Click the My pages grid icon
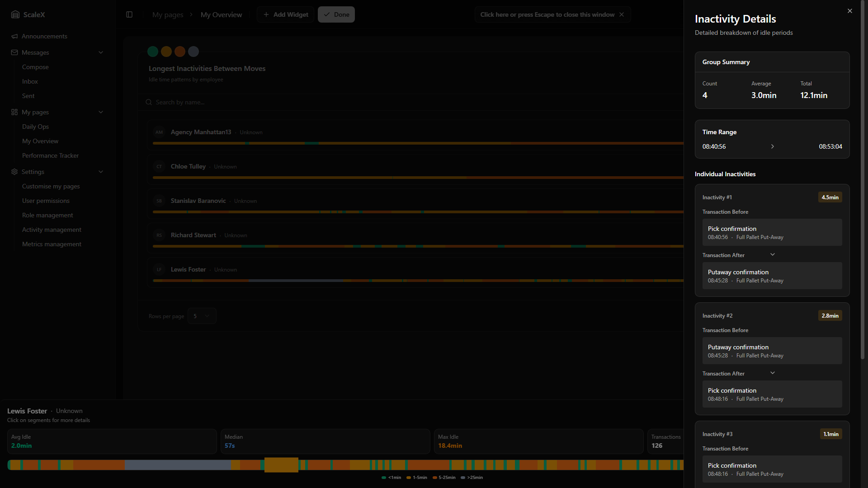Viewport: 868px width, 488px height. click(x=14, y=112)
